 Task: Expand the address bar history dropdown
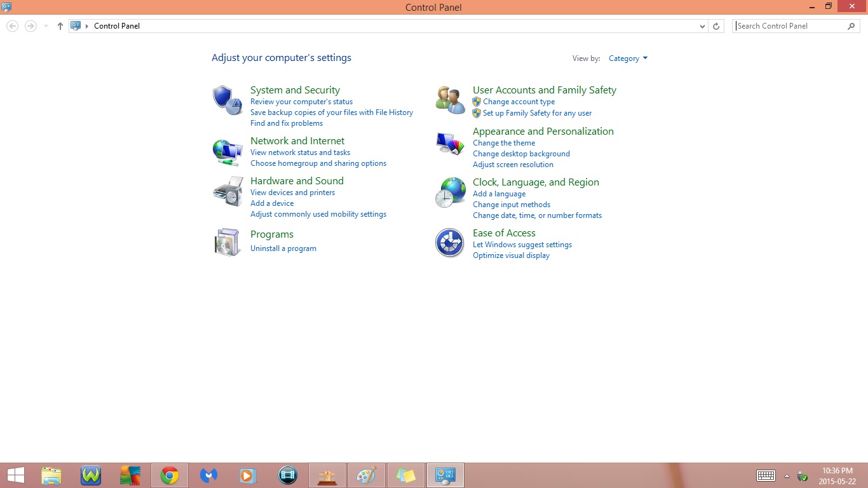702,26
